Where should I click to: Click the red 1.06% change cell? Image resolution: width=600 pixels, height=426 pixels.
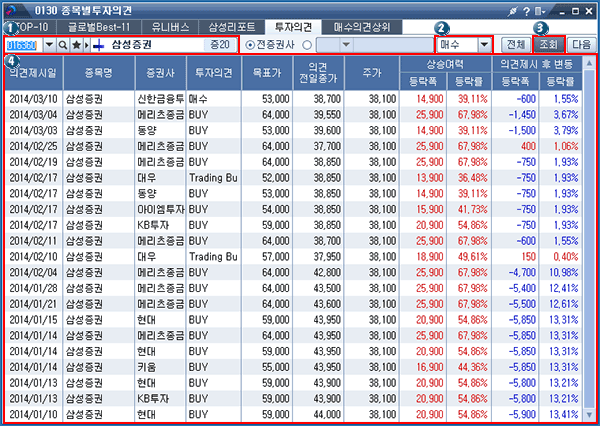coord(561,146)
